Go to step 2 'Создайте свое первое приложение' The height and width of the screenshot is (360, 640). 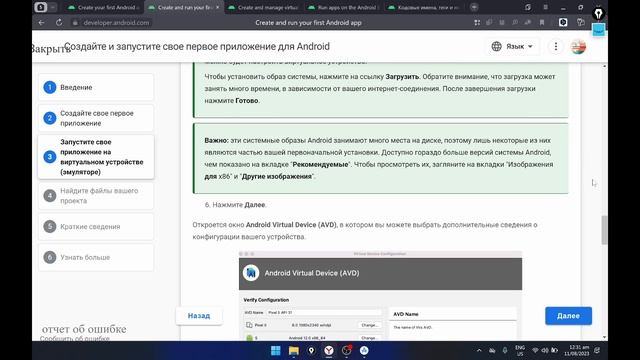[96, 118]
